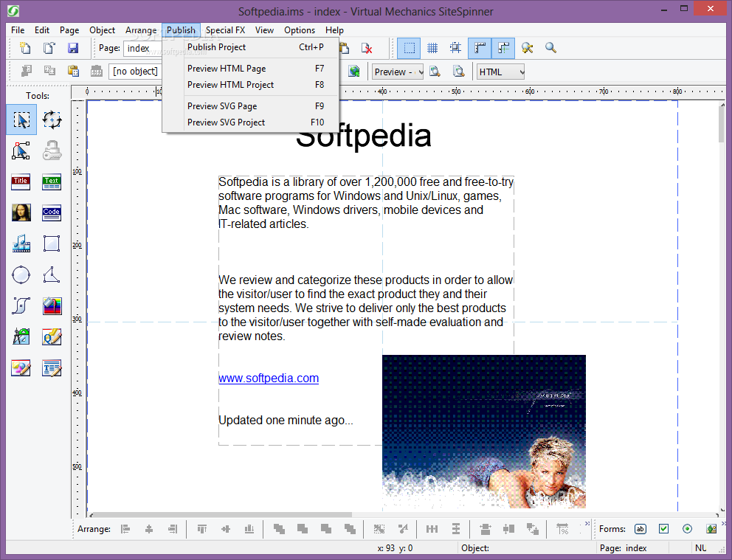
Task: Pick the Reshape points tool
Action: coord(21,151)
